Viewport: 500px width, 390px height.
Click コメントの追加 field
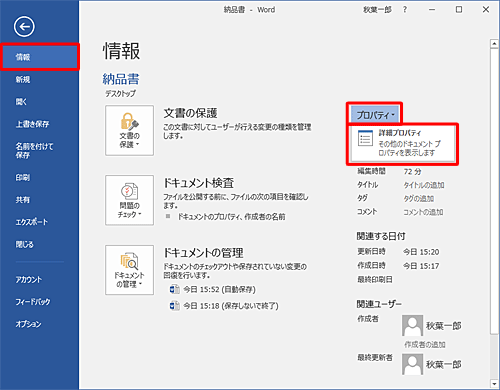423,212
